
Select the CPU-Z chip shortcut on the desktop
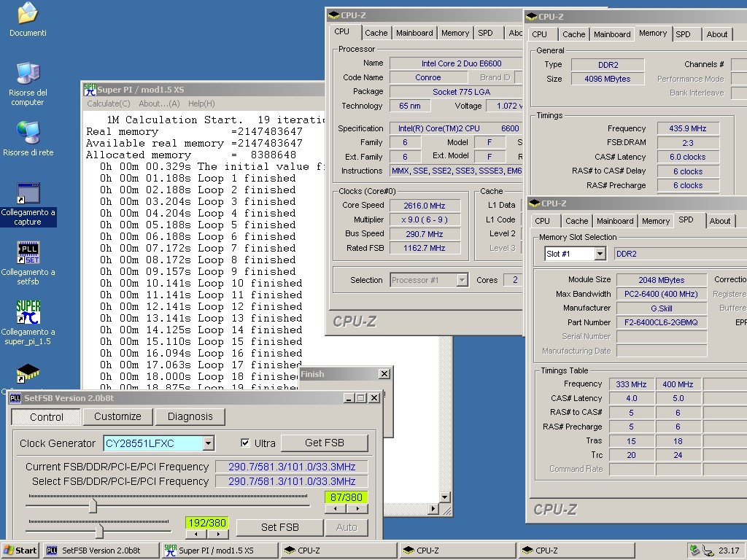point(28,373)
